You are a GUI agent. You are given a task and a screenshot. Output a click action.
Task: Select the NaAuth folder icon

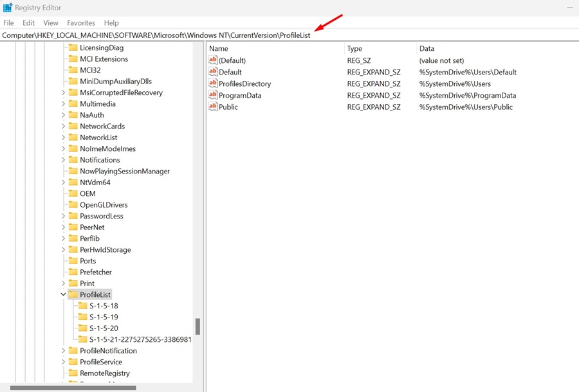(73, 114)
